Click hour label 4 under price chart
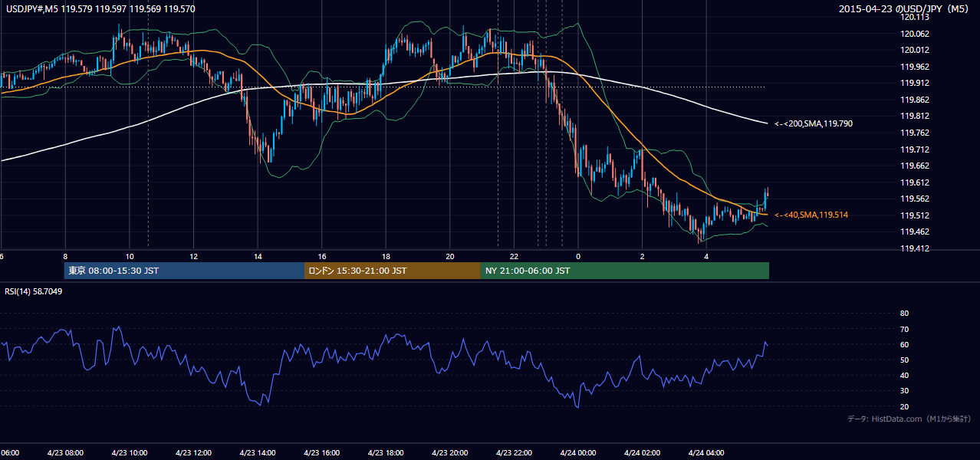Screen dimensions: 980x460 (706, 257)
